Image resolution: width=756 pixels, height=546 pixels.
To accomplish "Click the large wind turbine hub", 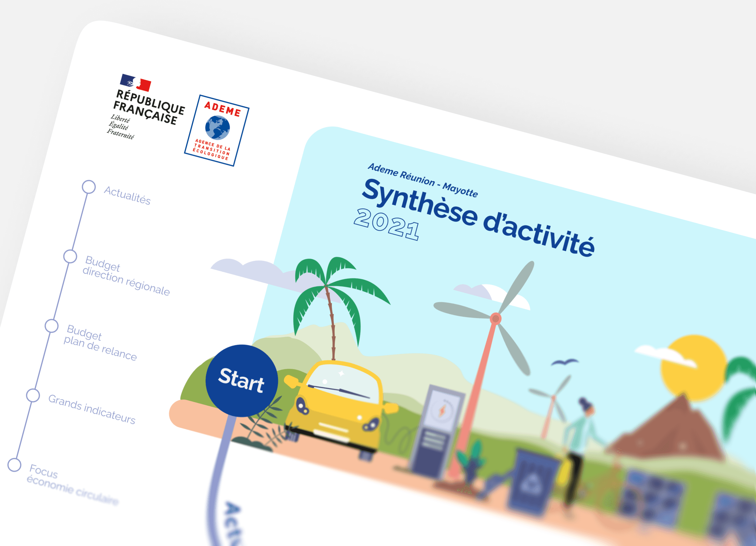I will pos(496,319).
